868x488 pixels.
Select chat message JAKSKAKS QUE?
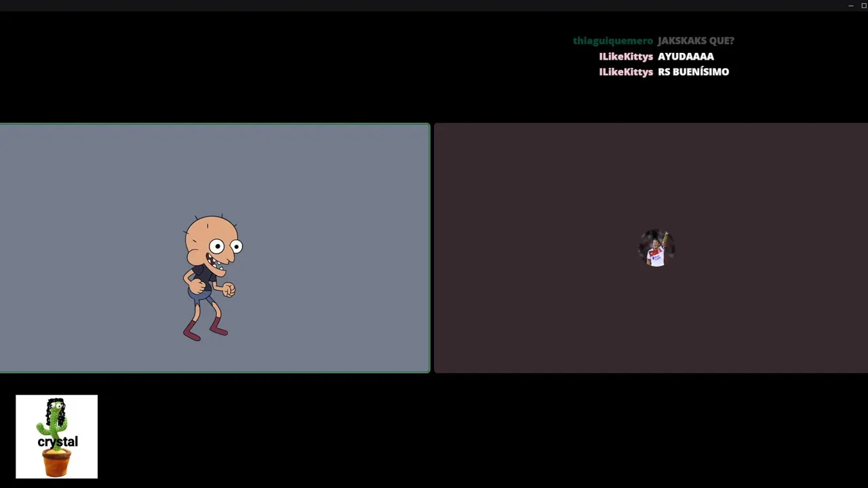click(696, 41)
